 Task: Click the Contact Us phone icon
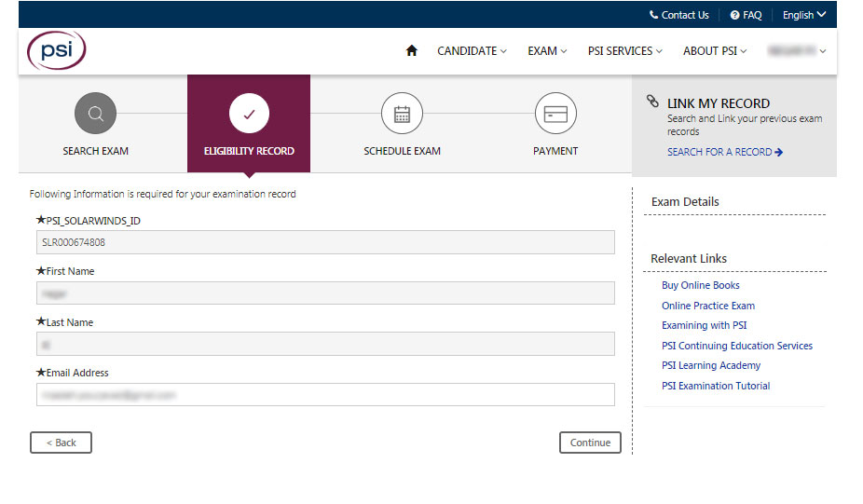(x=653, y=15)
